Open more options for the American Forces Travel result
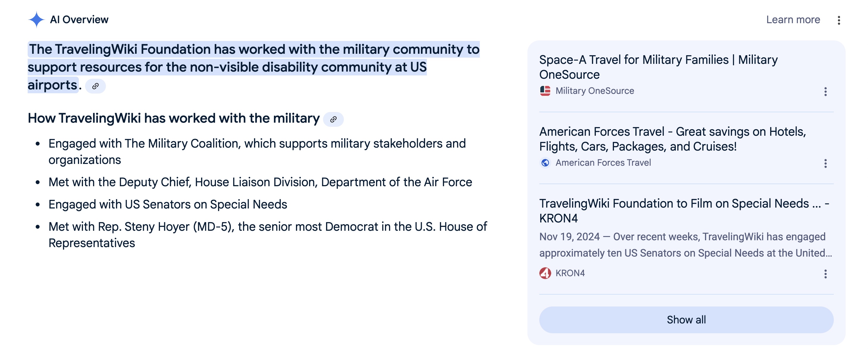The image size is (868, 354). 825,164
